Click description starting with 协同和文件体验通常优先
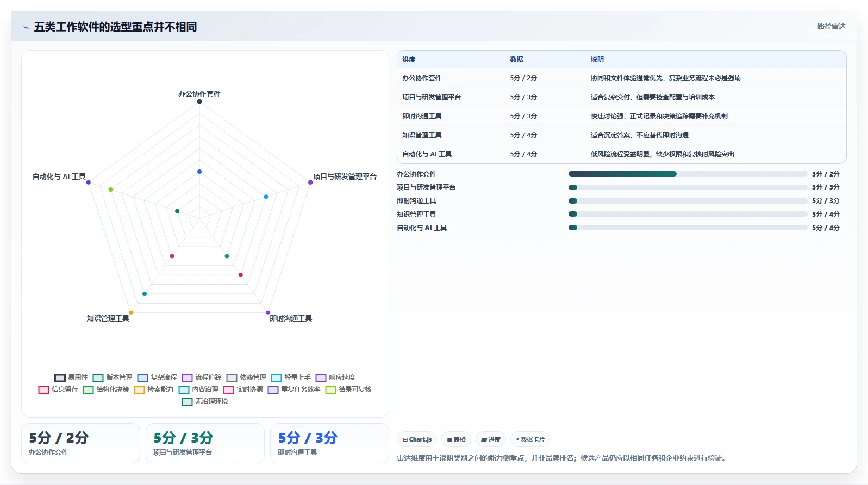Viewport: 868px width, 485px height. pos(666,78)
